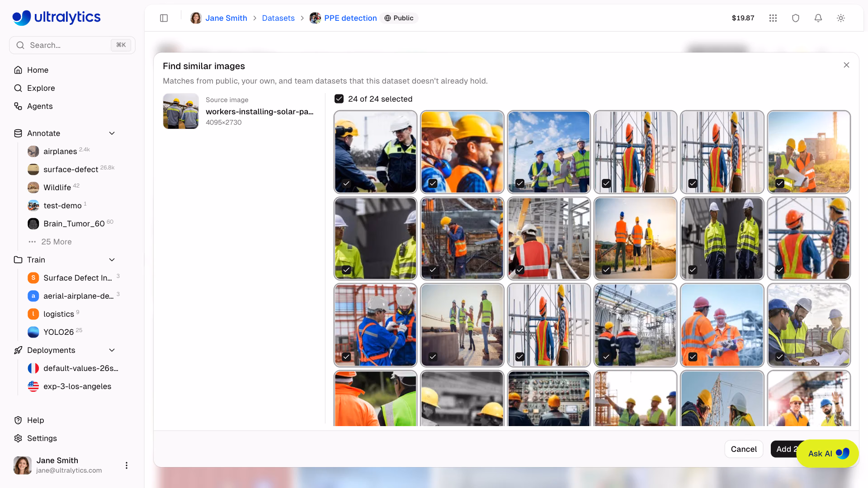The height and width of the screenshot is (488, 868).
Task: Click the $19.87 balance
Action: tap(743, 18)
